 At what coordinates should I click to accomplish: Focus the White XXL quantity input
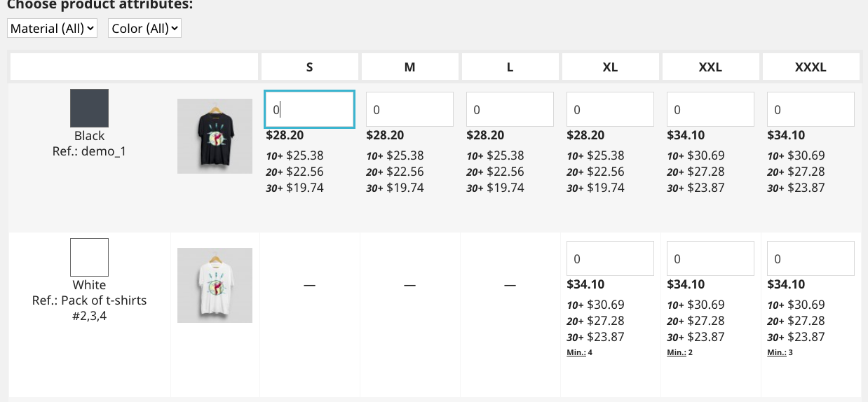coord(710,258)
